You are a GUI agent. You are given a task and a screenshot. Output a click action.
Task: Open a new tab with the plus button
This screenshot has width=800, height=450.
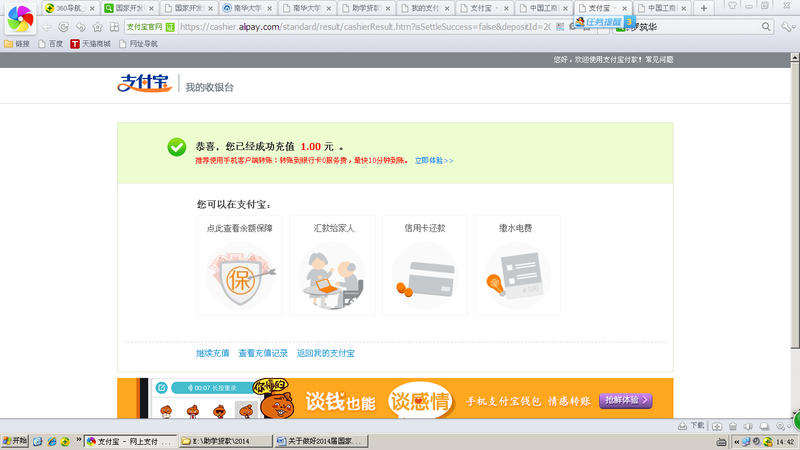coord(704,8)
